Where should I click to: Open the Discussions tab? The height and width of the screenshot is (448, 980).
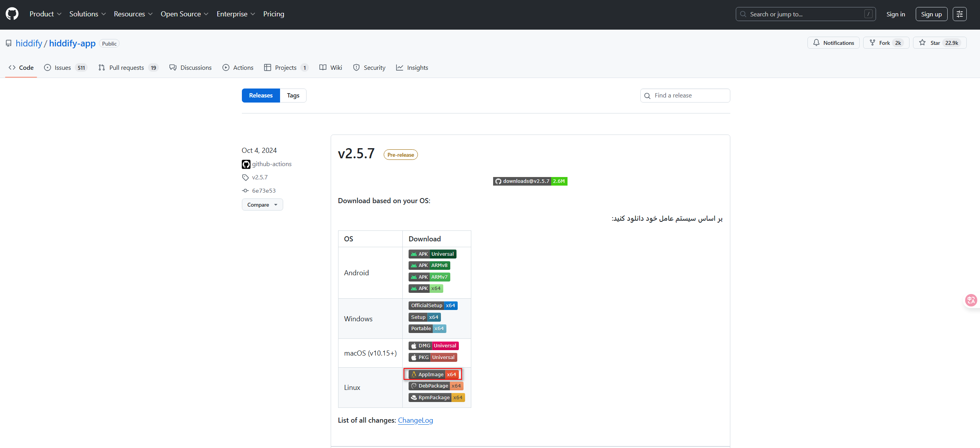click(x=190, y=67)
